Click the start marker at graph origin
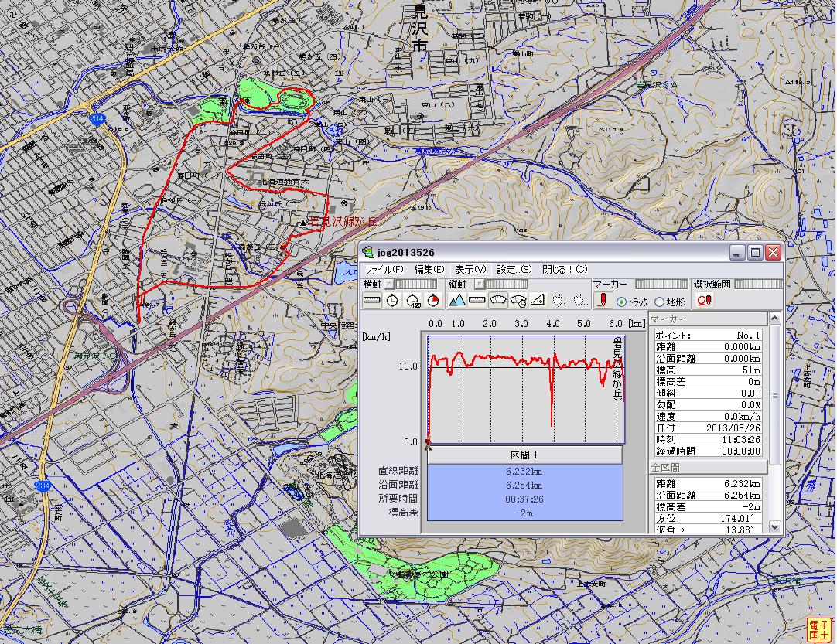Viewport: 837px width, 644px height. point(428,442)
